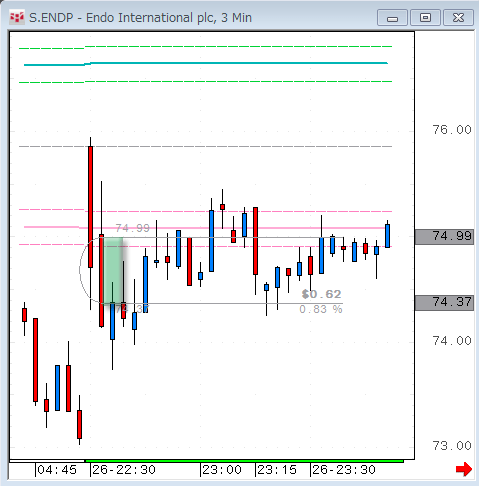
Task: Minimize the S.ENDP chart window
Action: pos(392,18)
